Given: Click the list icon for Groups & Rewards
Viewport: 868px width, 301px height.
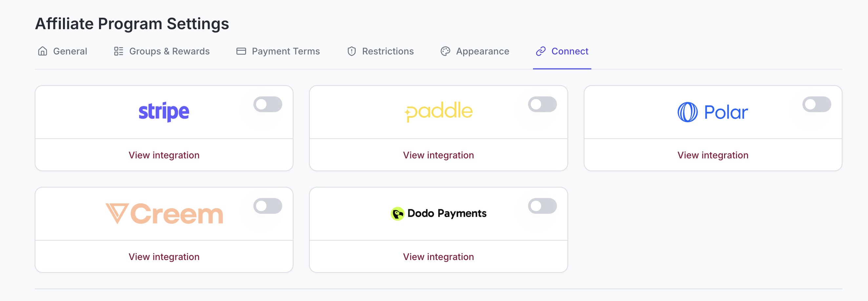Looking at the screenshot, I should click(119, 51).
